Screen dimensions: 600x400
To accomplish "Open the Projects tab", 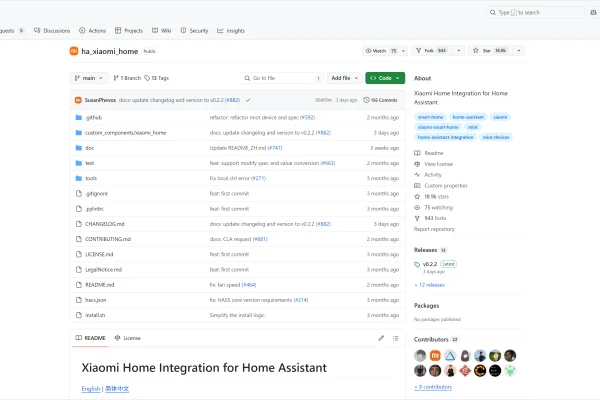I will pyautogui.click(x=129, y=31).
